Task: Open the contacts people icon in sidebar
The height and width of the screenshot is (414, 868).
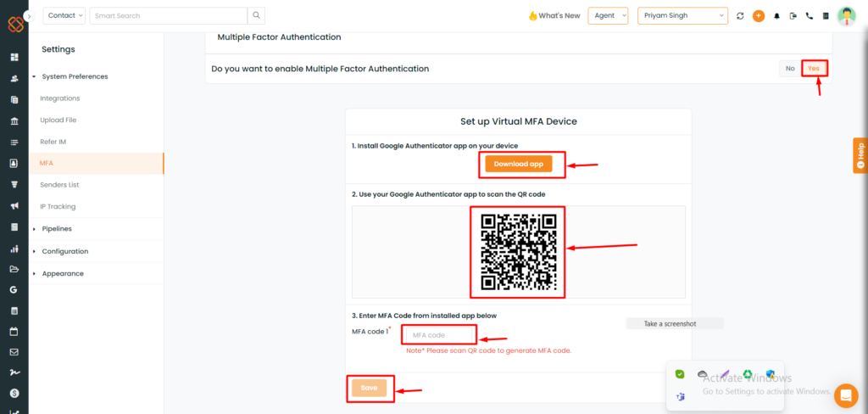Action: tap(14, 78)
